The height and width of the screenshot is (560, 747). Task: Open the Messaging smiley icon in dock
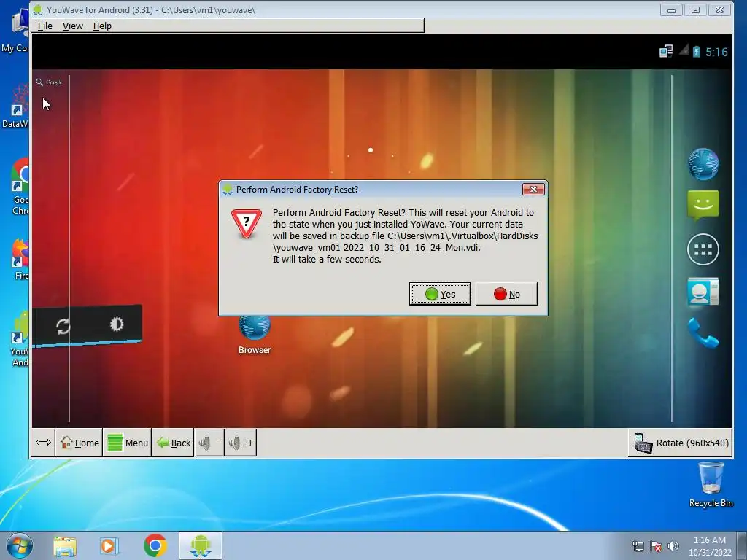pyautogui.click(x=703, y=205)
